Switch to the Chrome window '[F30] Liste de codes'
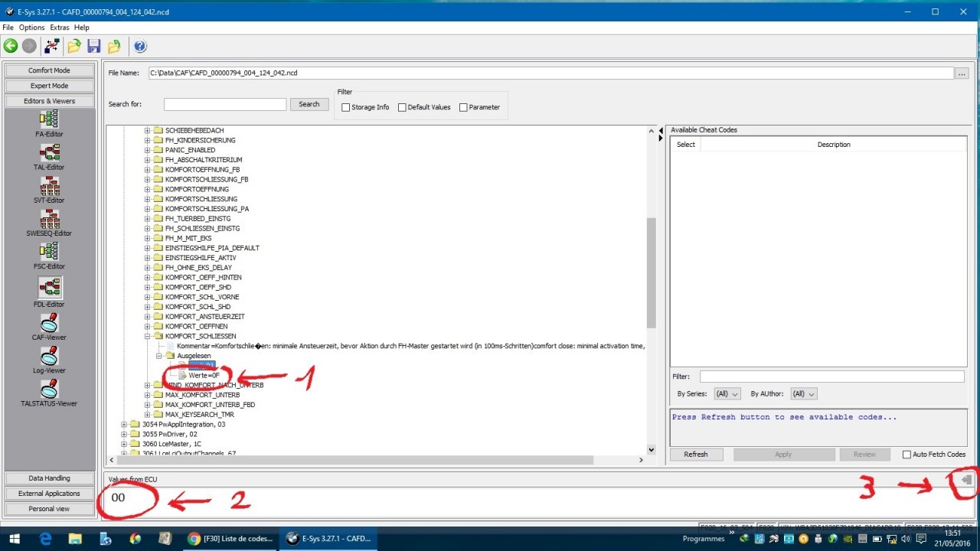 tap(231, 539)
